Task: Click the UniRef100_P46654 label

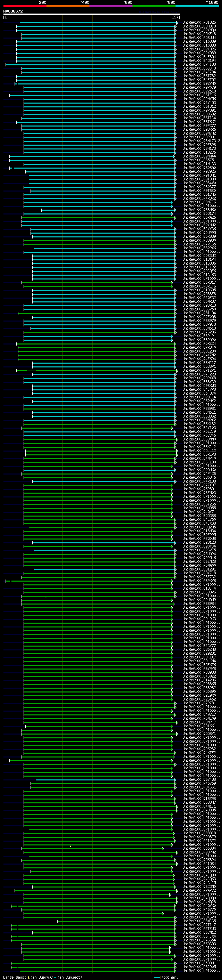Action: (199, 940)
